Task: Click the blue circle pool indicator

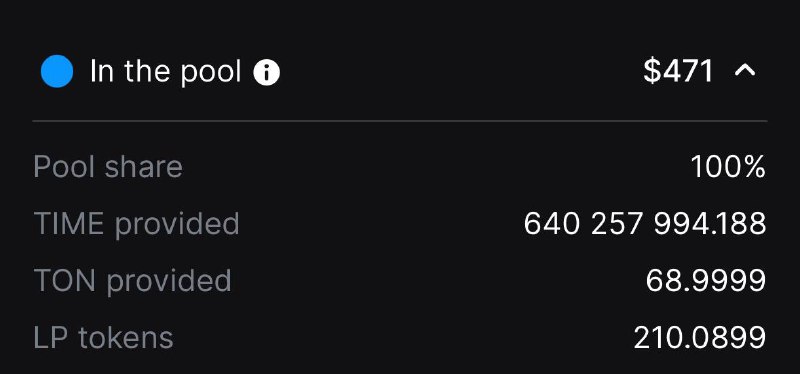Action: 57,71
